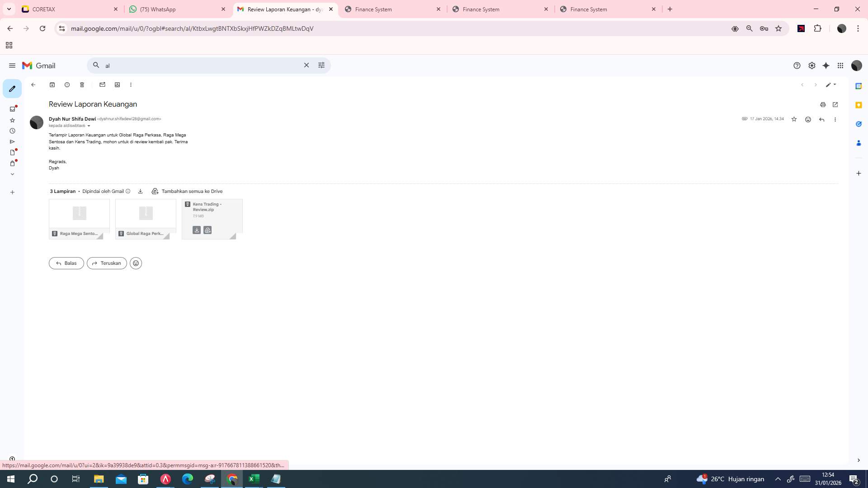The width and height of the screenshot is (868, 488).
Task: Forward the email via Teruskan
Action: click(x=106, y=263)
